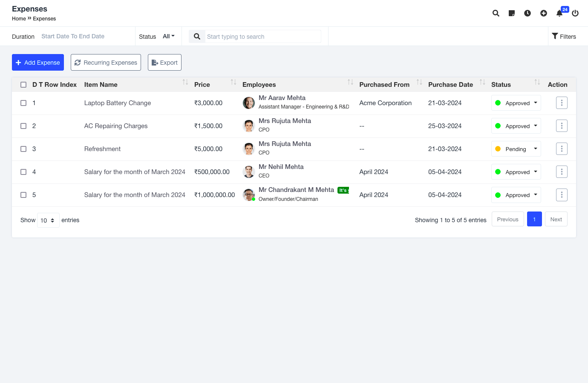This screenshot has width=588, height=383.
Task: Select checkbox for row 5 salary expense
Action: [x=23, y=195]
